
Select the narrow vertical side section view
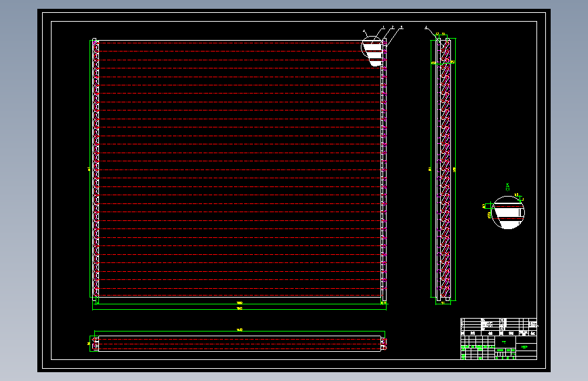[x=444, y=169]
